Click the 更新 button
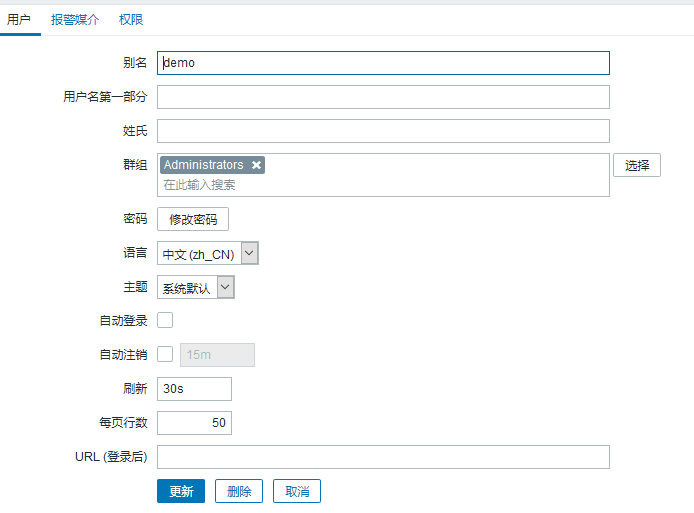Screen dimensions: 694x513 coord(181,491)
